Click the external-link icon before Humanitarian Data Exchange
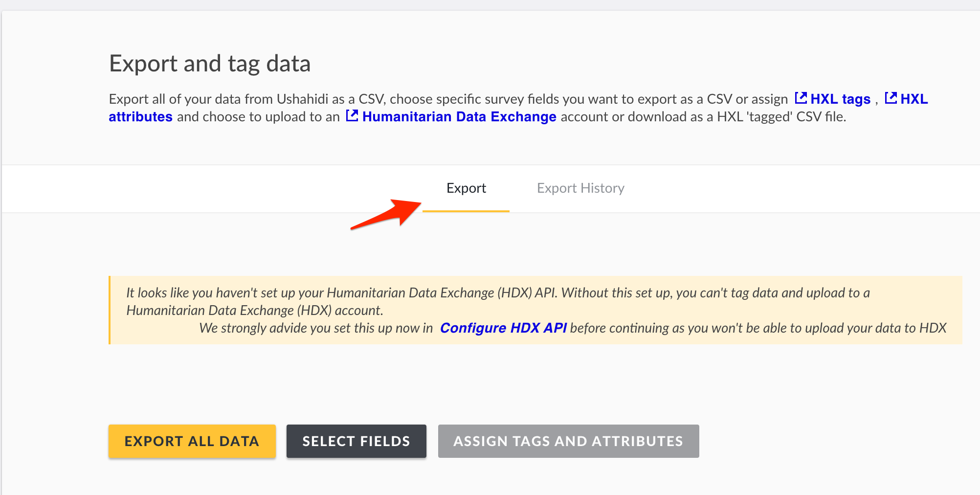 point(352,116)
